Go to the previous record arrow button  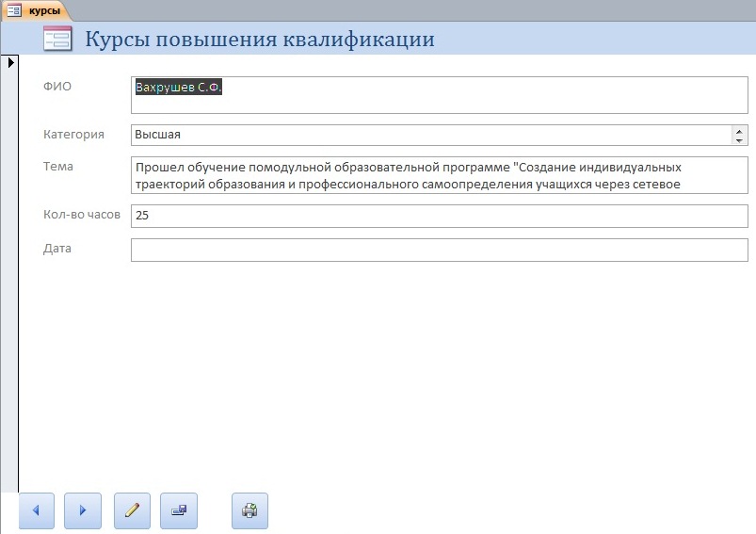[37, 510]
